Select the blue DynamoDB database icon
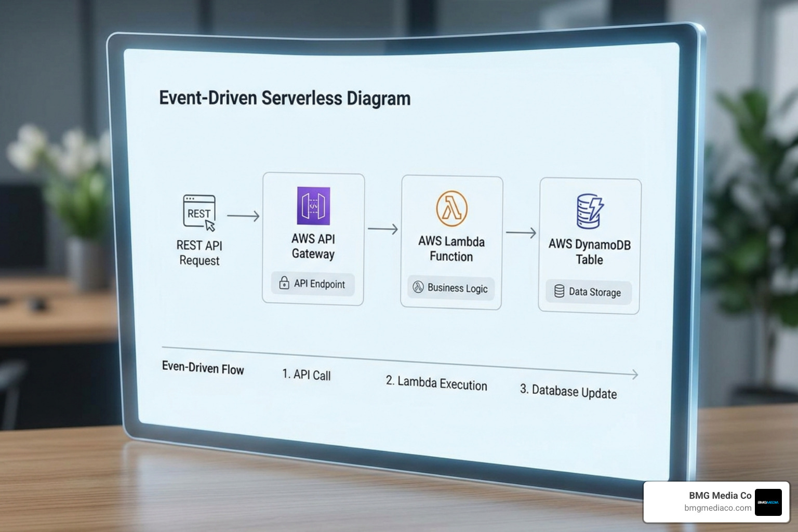Screen dimensions: 798x532 (x=590, y=211)
